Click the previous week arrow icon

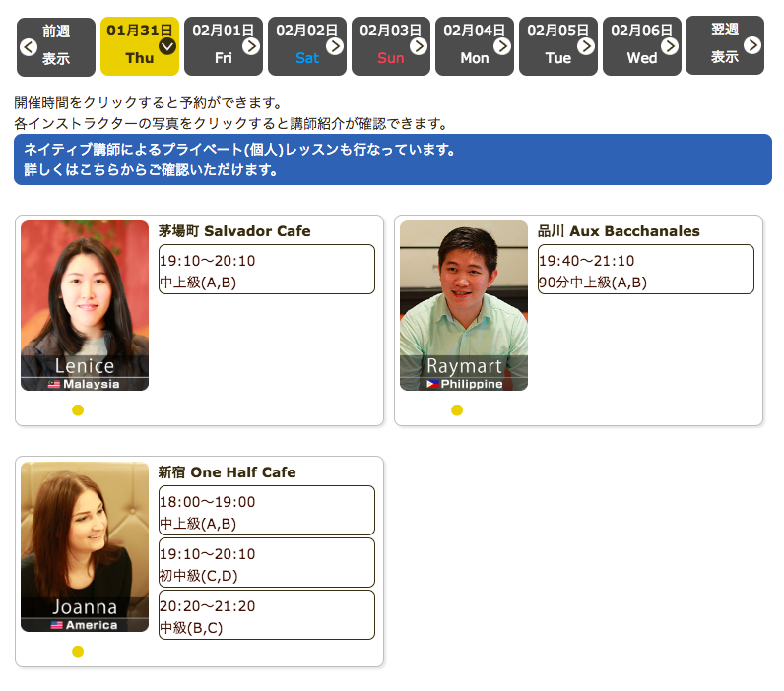pos(28,46)
